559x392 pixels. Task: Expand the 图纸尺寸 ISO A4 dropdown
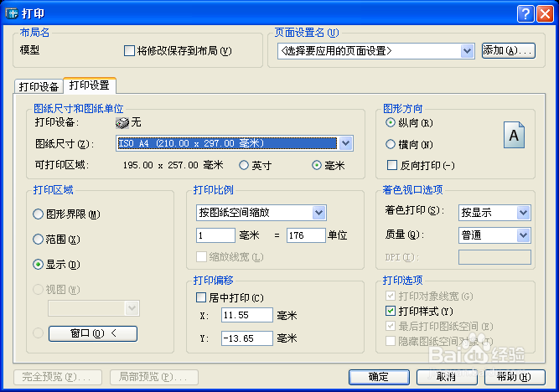click(x=345, y=143)
